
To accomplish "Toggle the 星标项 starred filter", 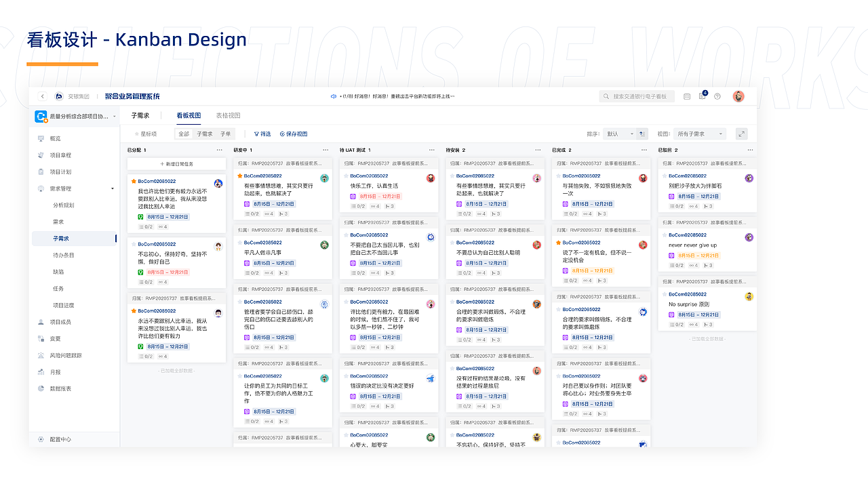I will point(146,134).
